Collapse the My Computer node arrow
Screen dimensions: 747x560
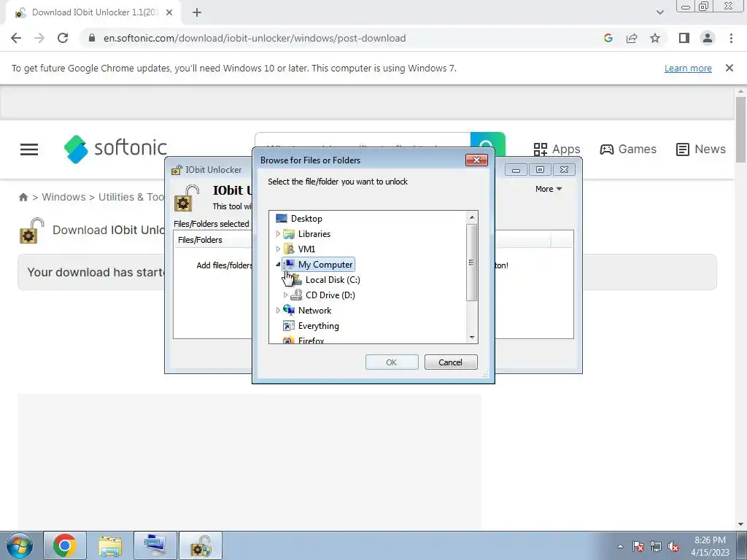[278, 264]
